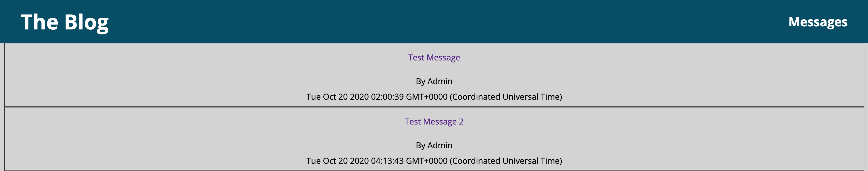Select By Admin under Test Message 2
Image resolution: width=868 pixels, height=171 pixels.
pos(434,145)
